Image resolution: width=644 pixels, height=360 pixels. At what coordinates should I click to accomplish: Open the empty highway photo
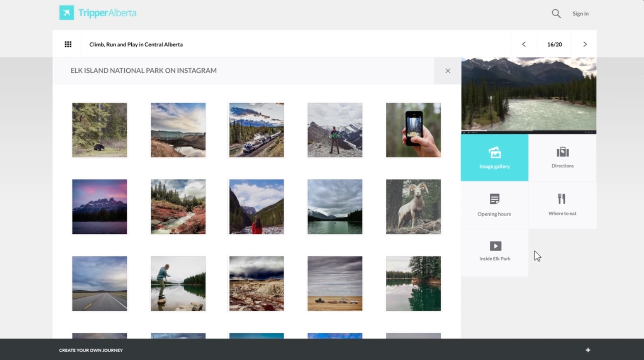tap(99, 283)
